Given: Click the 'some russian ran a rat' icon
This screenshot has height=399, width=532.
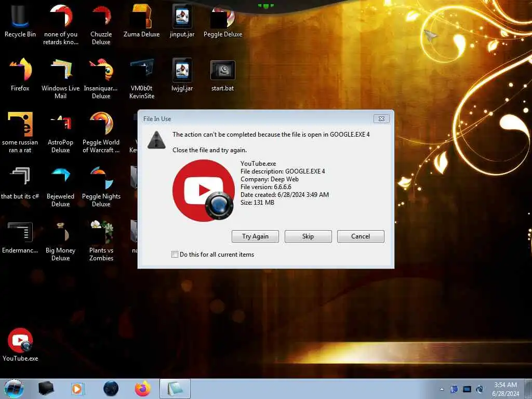Looking at the screenshot, I should (20, 132).
